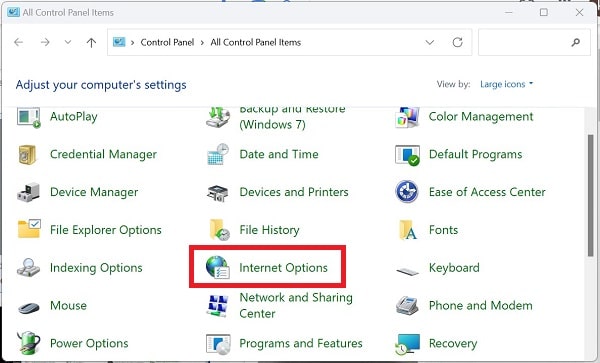
Task: Click the vertical scrollbar thumb
Action: (x=590, y=195)
